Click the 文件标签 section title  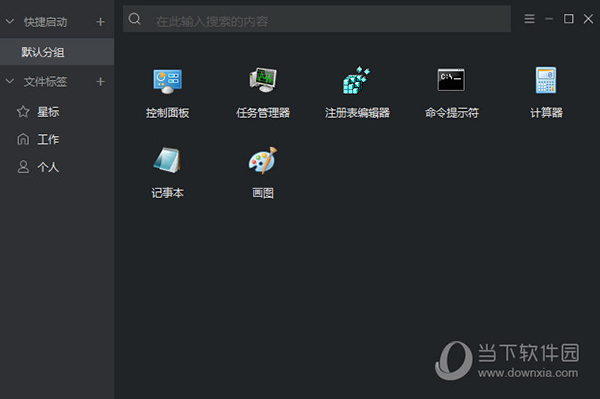tap(46, 81)
